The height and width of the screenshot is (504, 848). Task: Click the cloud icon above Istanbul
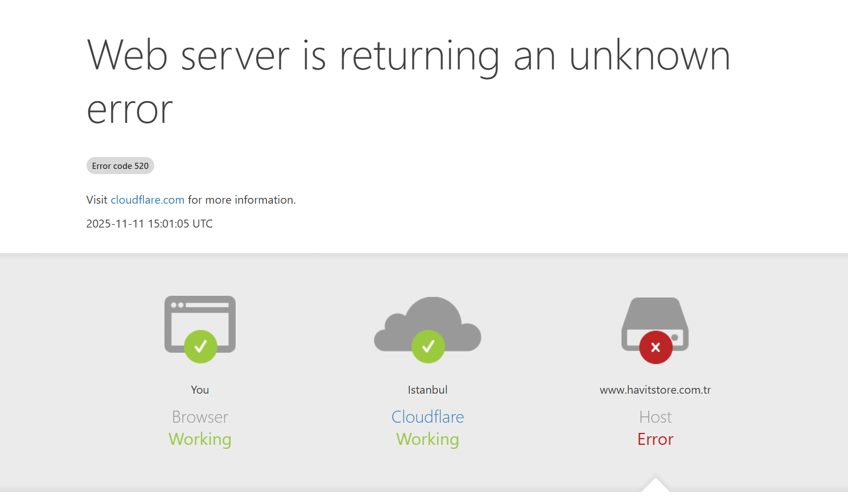tap(427, 329)
